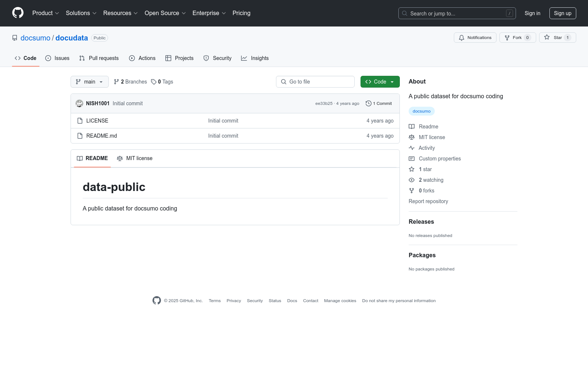Open the Insights tab

(255, 58)
